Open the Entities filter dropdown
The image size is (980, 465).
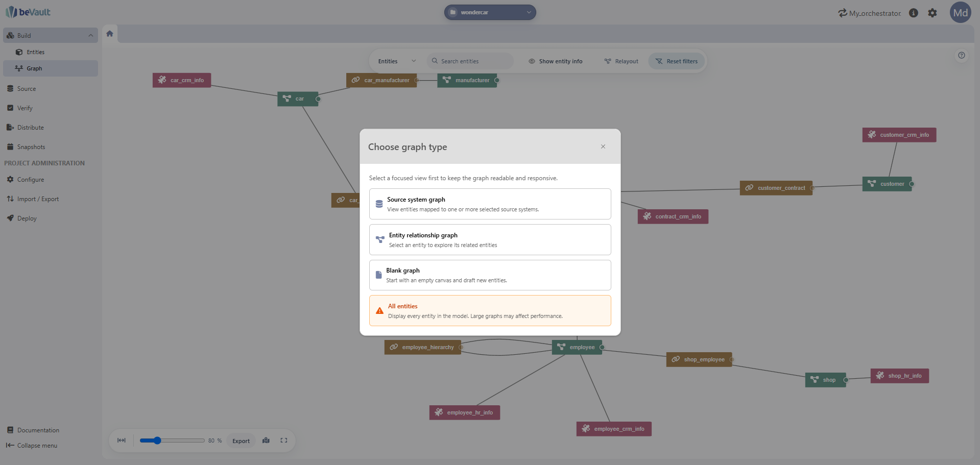tap(397, 61)
